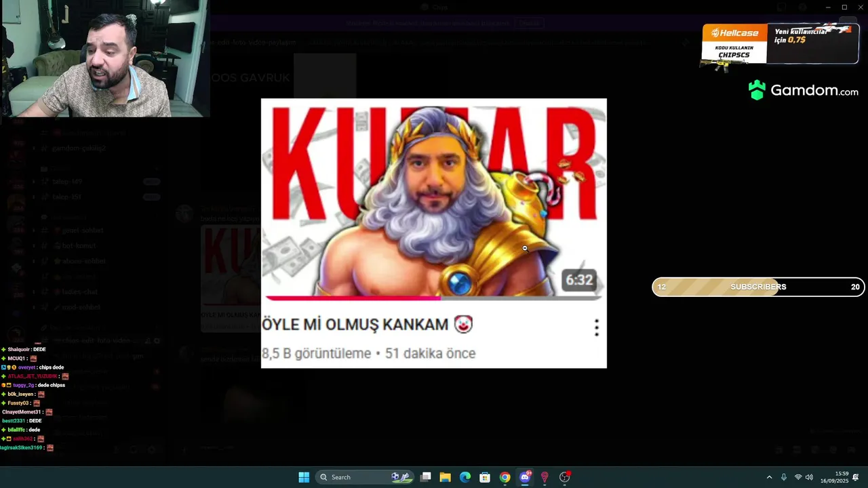Open the ladies-chat channel

[80, 292]
